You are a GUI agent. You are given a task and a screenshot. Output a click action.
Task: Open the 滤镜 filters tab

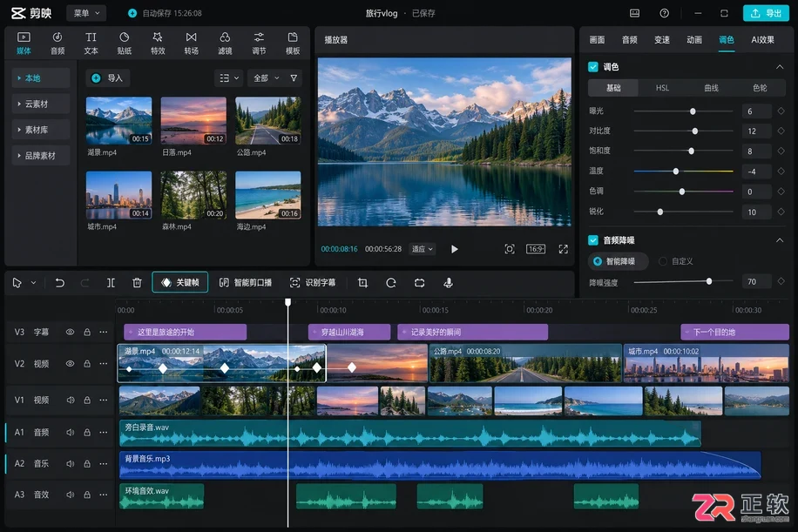(x=225, y=43)
